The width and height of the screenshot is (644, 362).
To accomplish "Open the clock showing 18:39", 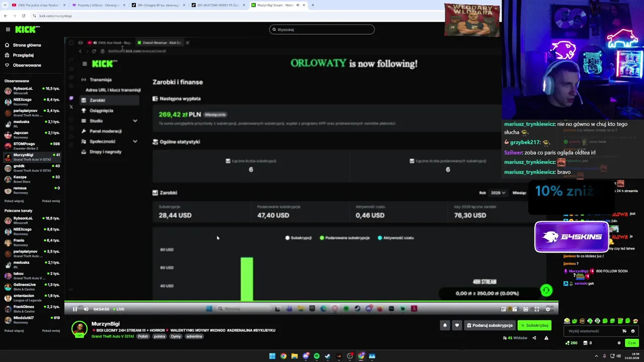I will click(632, 356).
